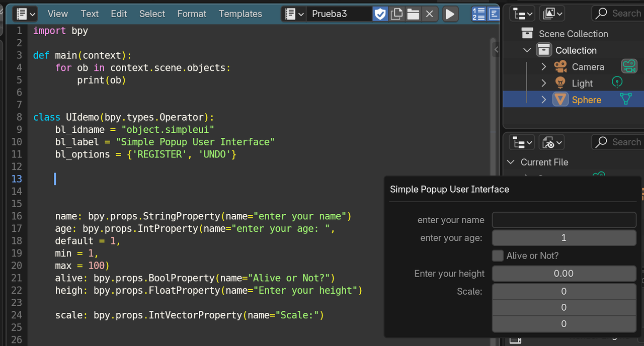Click the Prueba3 text name field
644x346 pixels.
click(x=339, y=14)
